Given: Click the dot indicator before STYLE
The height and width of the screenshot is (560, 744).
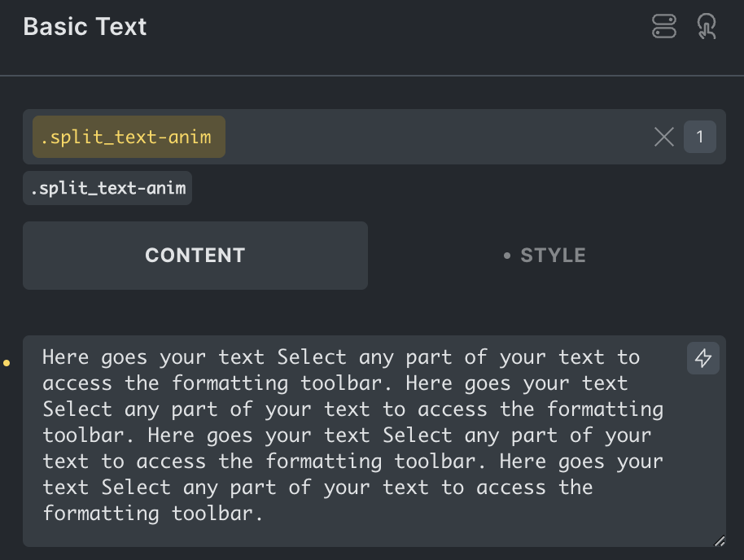Looking at the screenshot, I should tap(507, 256).
